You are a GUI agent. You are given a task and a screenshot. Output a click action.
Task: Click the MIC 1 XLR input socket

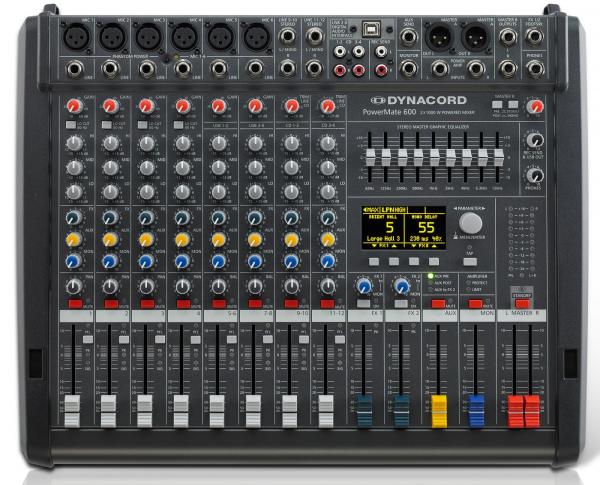tap(76, 38)
